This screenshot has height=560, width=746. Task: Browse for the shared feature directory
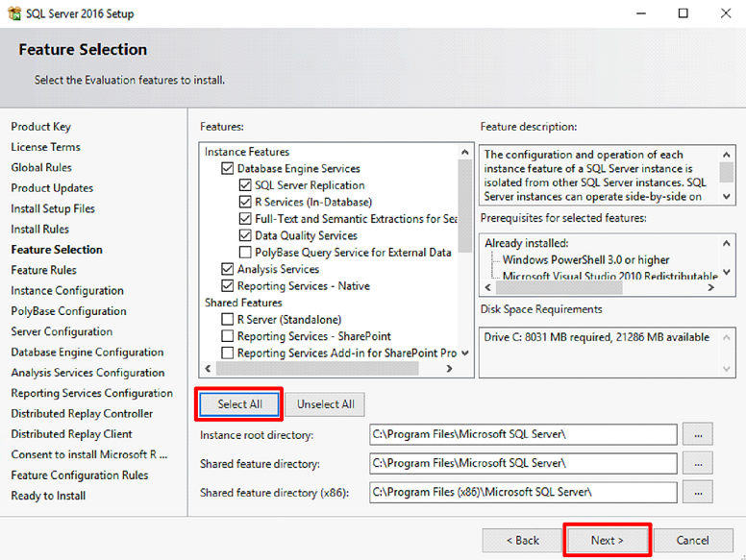(697, 463)
